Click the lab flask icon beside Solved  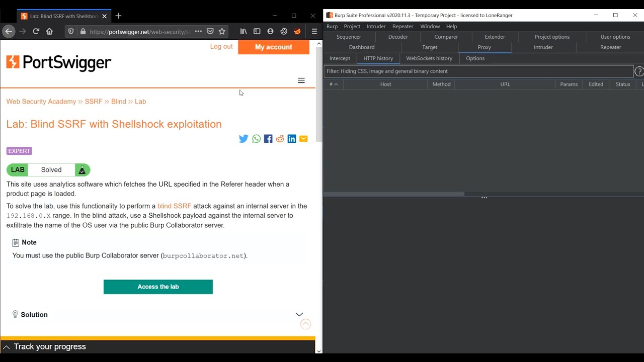(x=82, y=170)
